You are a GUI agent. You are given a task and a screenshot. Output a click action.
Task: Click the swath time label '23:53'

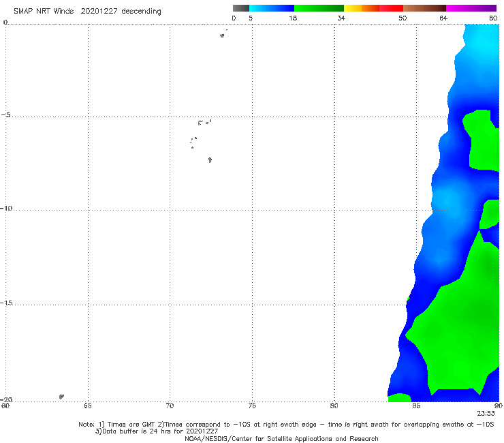[x=486, y=414]
